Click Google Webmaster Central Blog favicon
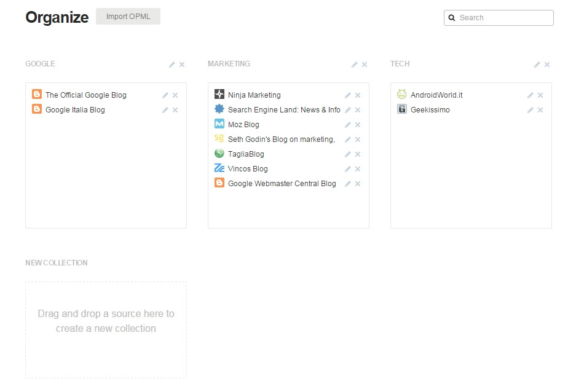The width and height of the screenshot is (568, 392). 219,182
